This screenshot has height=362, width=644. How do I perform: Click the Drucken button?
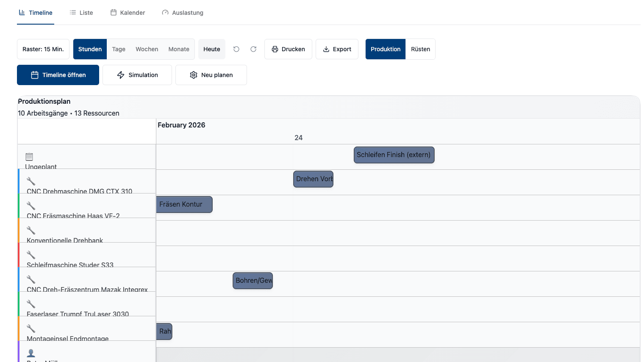[x=288, y=49]
